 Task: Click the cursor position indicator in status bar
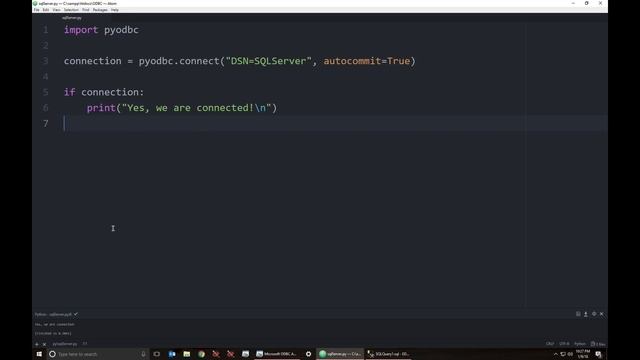tap(85, 344)
